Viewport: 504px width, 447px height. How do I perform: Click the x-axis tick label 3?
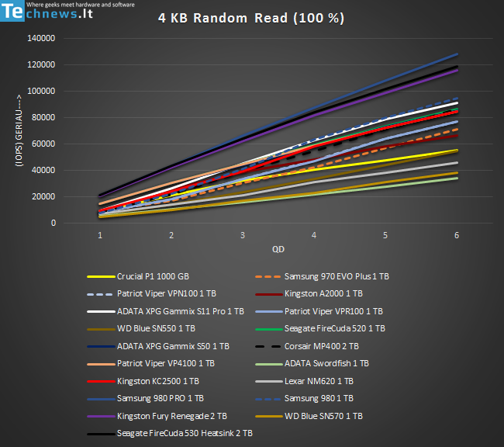pos(243,236)
